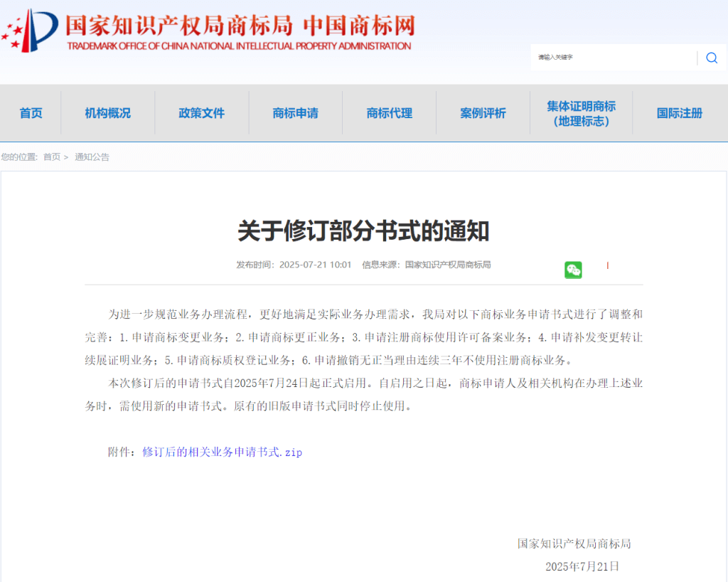Open the 机构概况 menu item
The image size is (728, 582).
pyautogui.click(x=108, y=113)
